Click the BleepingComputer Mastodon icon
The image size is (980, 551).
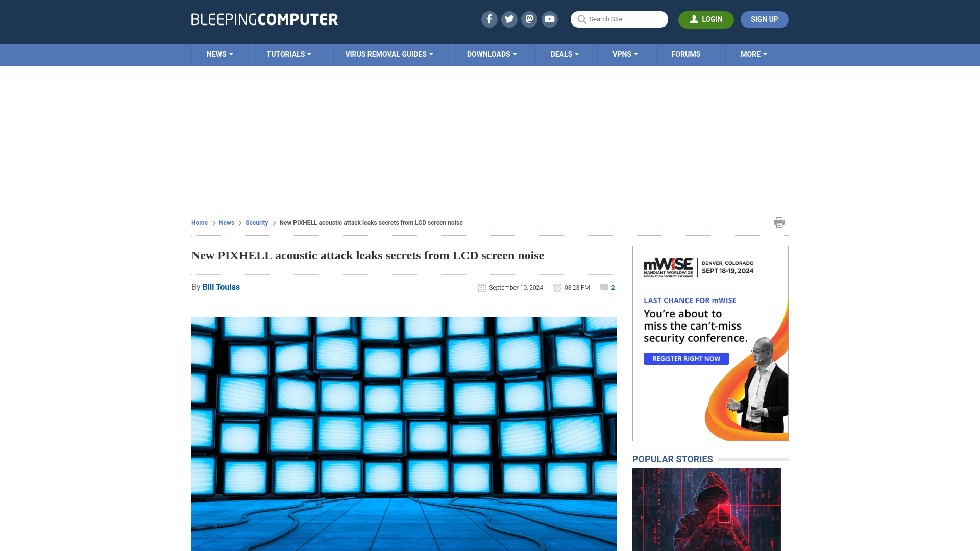tap(530, 19)
